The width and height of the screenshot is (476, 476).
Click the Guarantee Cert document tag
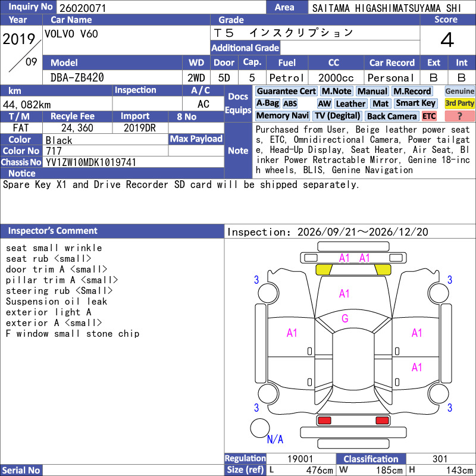(x=286, y=92)
